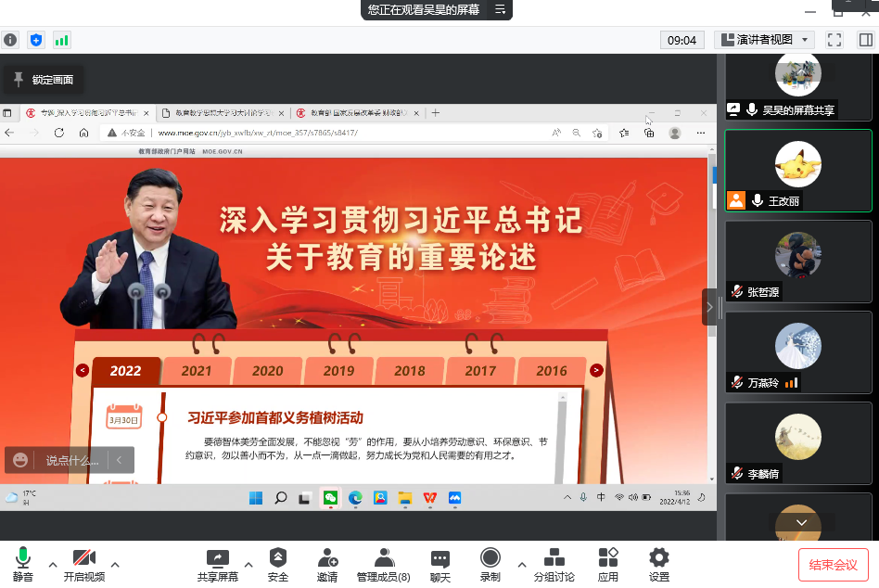879x588 pixels.
Task: Select the 2019 year tab
Action: point(338,371)
